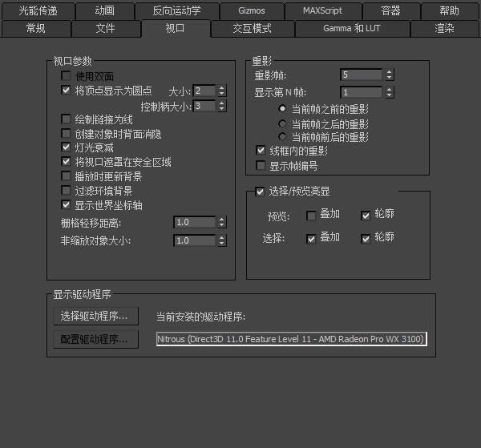Select the 容器 tab
The height and width of the screenshot is (448, 481).
(390, 10)
